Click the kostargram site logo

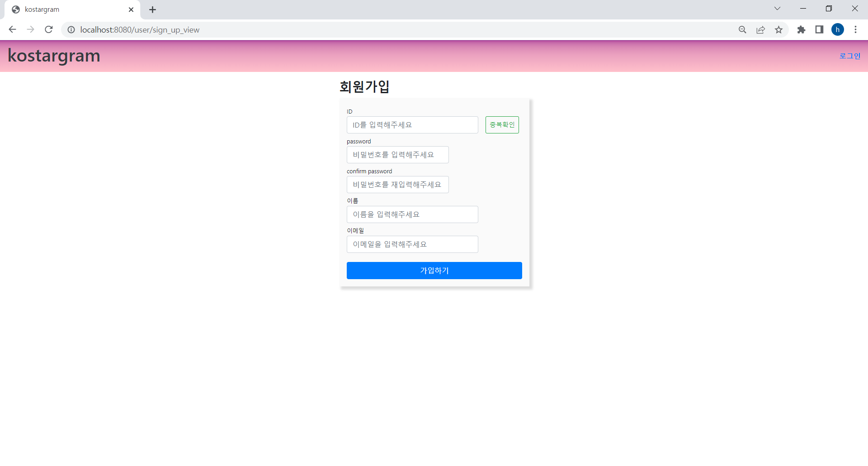[x=54, y=55]
